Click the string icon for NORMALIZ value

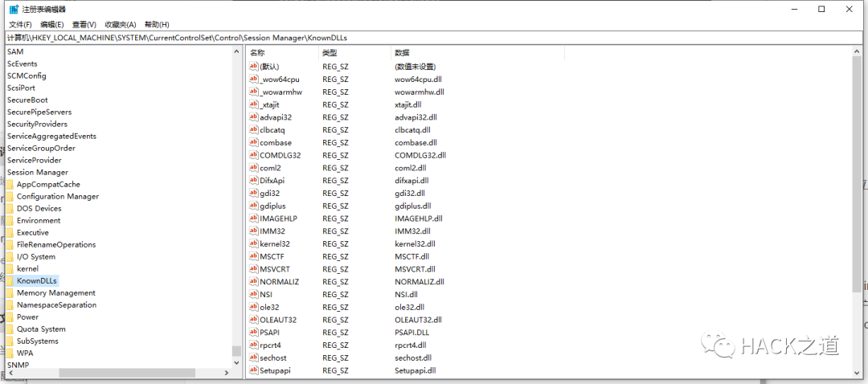point(254,282)
